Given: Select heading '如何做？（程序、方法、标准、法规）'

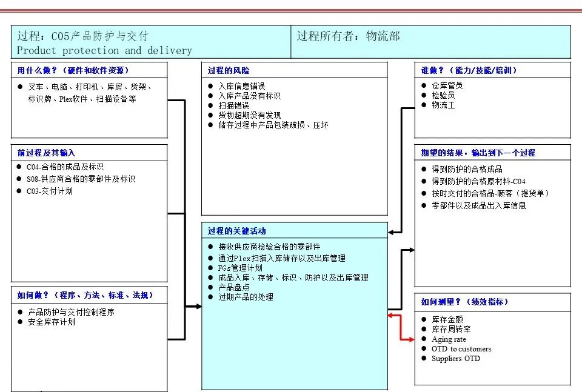Looking at the screenshot, I should (x=85, y=295).
